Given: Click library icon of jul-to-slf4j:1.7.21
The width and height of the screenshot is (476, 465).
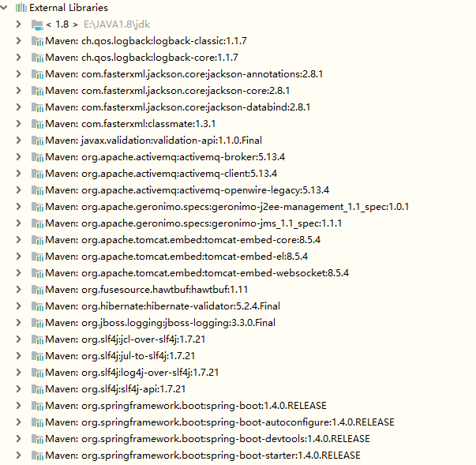Looking at the screenshot, I should click(x=37, y=356).
